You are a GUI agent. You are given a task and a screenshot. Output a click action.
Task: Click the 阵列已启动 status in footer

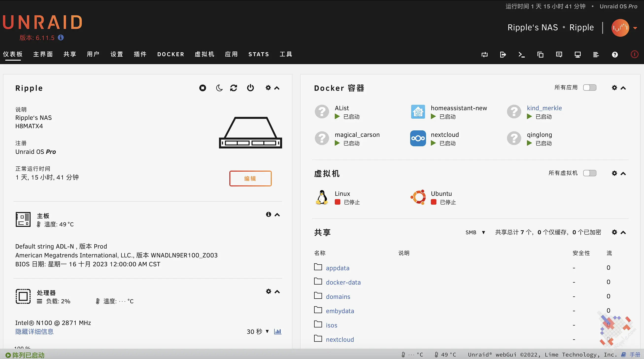click(25, 355)
